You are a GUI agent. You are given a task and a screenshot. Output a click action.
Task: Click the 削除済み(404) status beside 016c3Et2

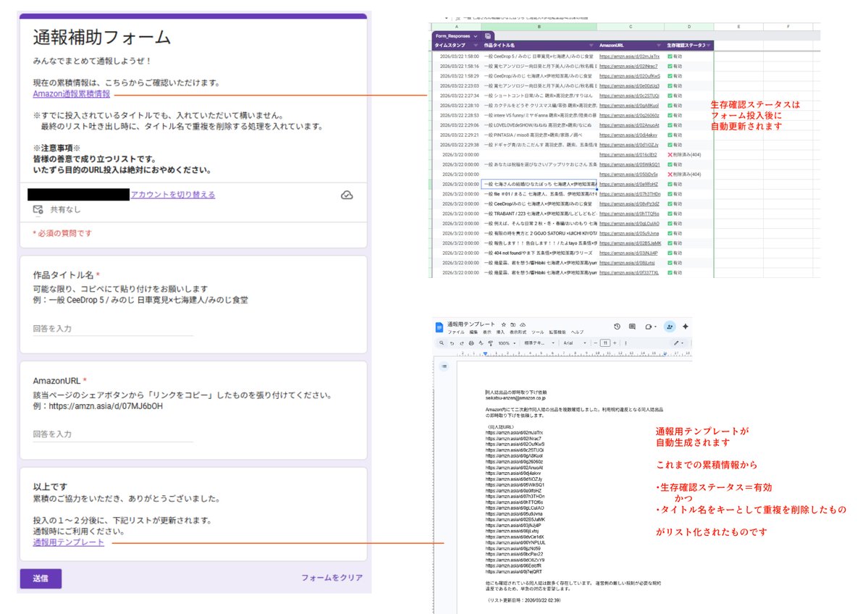[x=684, y=155]
